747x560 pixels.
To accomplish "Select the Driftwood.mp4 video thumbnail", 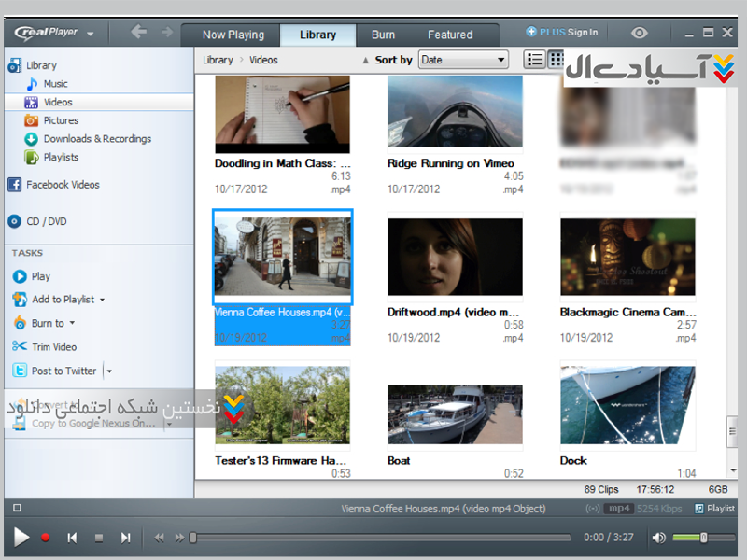I will click(x=455, y=258).
